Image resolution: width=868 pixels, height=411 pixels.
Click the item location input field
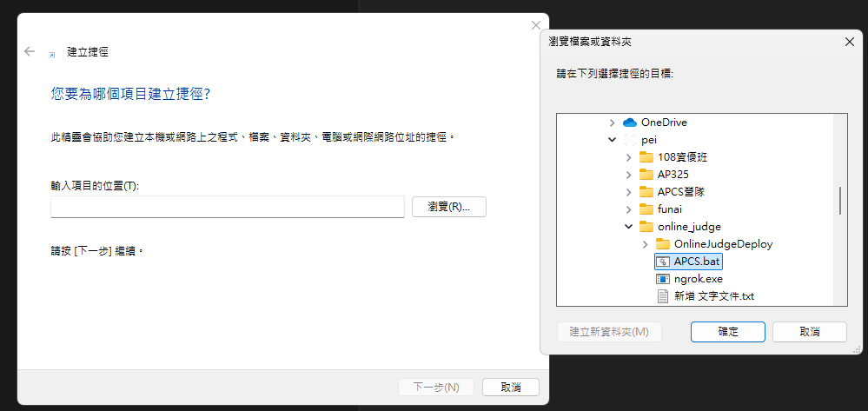[228, 207]
